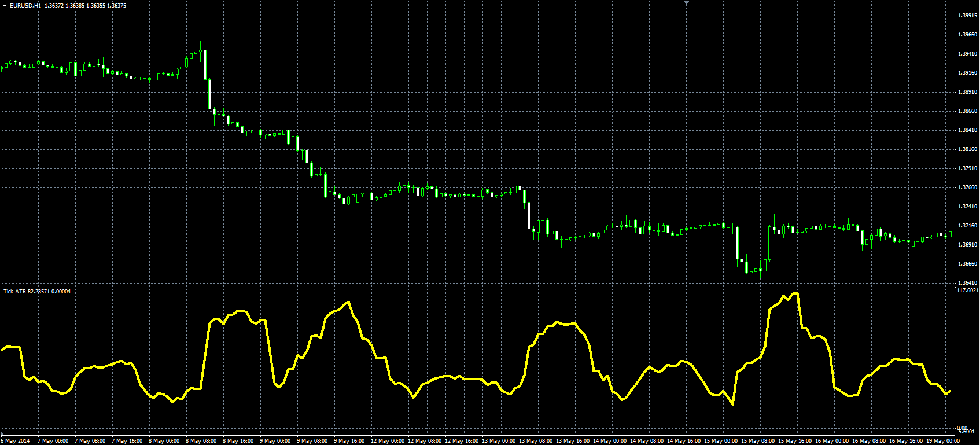Viewport: 980px width, 445px height.
Task: Click the 1.37660 price scale label
Action: pyautogui.click(x=967, y=187)
